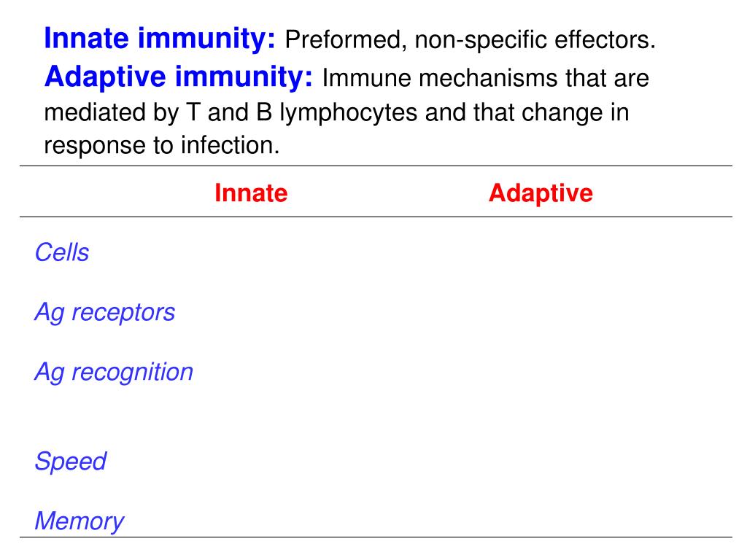This screenshot has height=560, width=747.
Task: Click the red "Innate" column header
Action: click(251, 193)
